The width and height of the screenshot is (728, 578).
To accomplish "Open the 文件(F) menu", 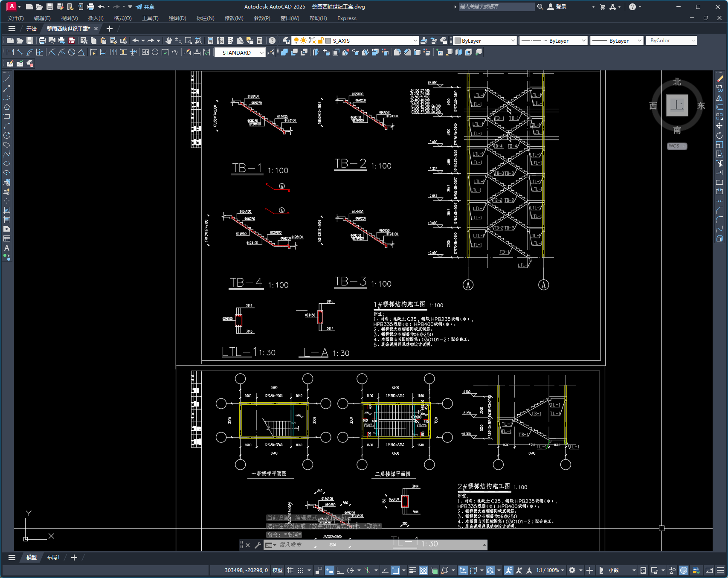I will (x=16, y=18).
